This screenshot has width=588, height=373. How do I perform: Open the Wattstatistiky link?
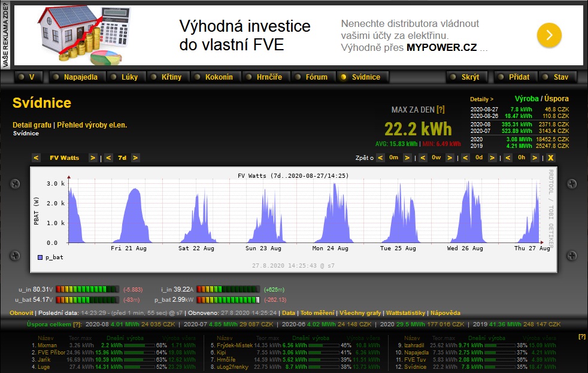405,313
